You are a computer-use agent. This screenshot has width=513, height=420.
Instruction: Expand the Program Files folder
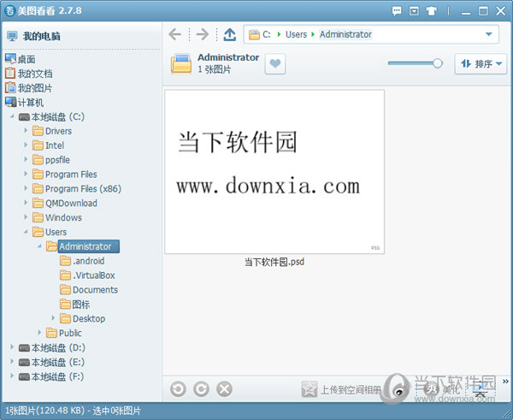point(27,175)
